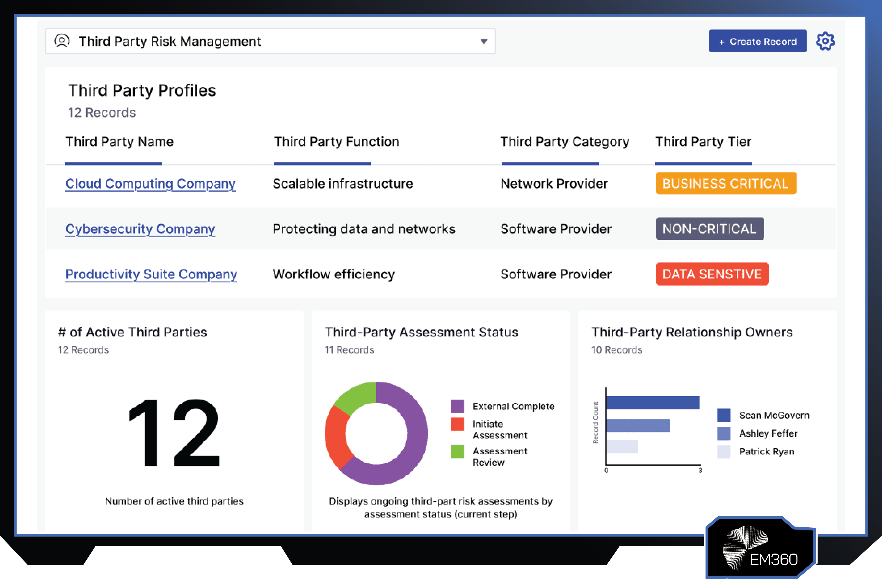Click the lightest Patrick Ryan bar
882x588 pixels.
pyautogui.click(x=622, y=446)
